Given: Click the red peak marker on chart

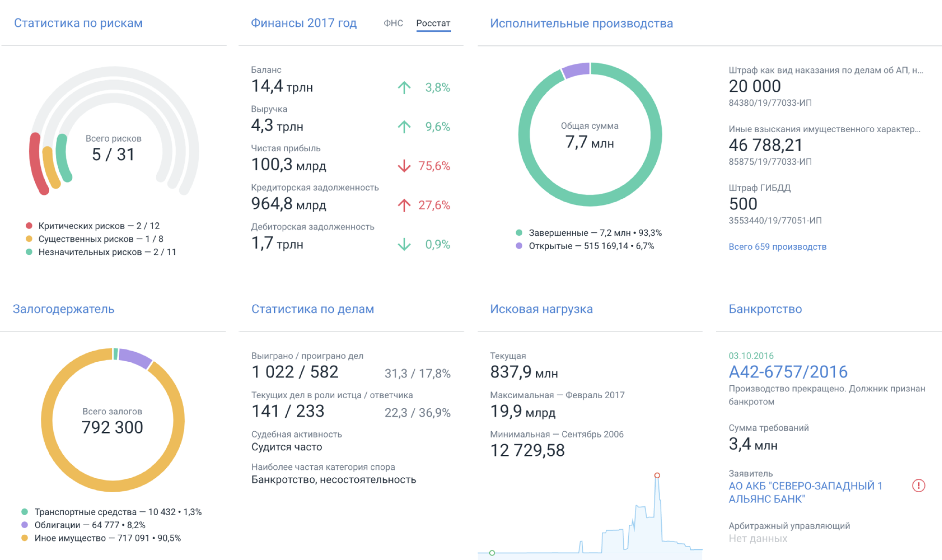Looking at the screenshot, I should point(657,475).
